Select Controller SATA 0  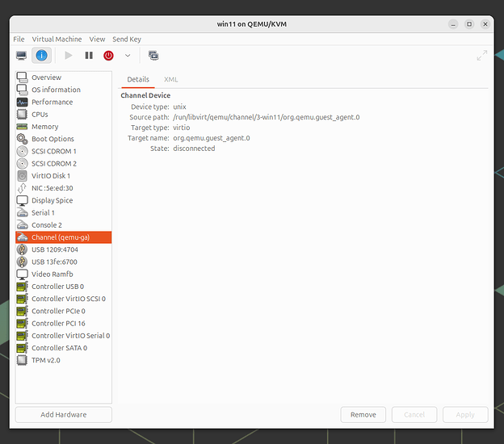64,348
